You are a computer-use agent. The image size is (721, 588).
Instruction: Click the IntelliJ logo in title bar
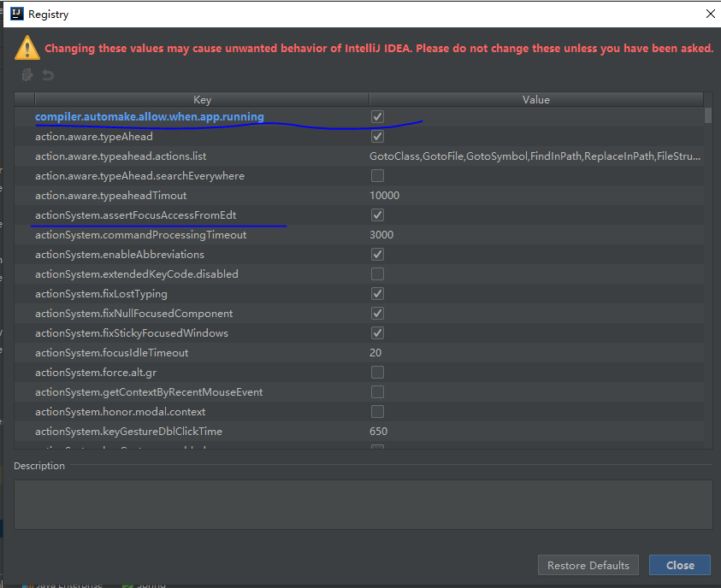(x=17, y=14)
